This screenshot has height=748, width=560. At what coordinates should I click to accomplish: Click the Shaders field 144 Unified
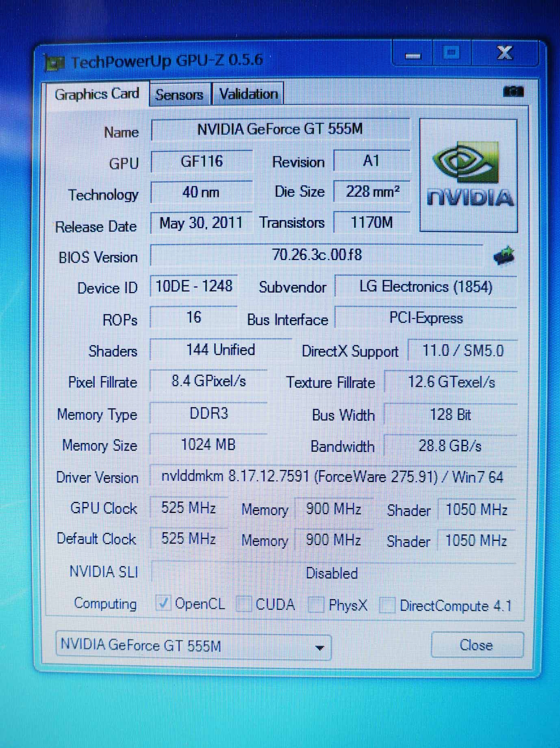(221, 350)
